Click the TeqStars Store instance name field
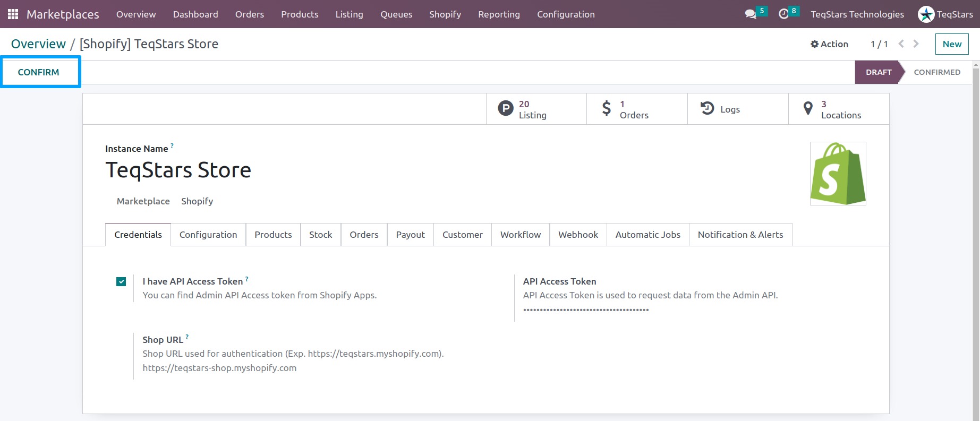The image size is (980, 421). pos(178,170)
